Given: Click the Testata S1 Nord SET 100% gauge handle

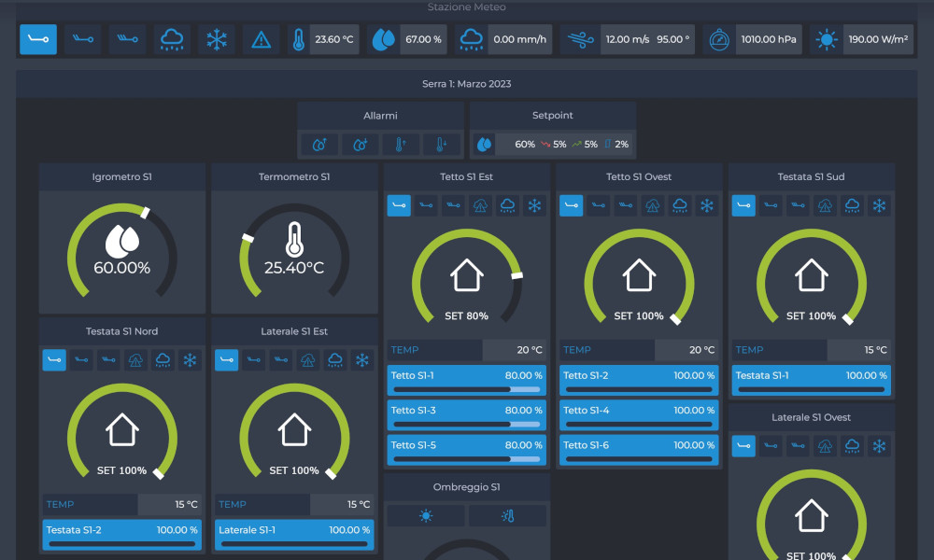Looking at the screenshot, I should tap(159, 474).
